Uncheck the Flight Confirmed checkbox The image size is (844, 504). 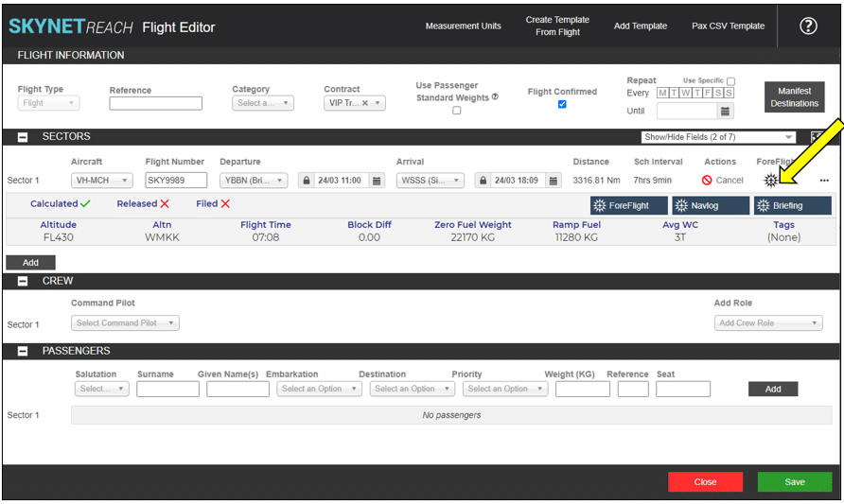[x=562, y=104]
